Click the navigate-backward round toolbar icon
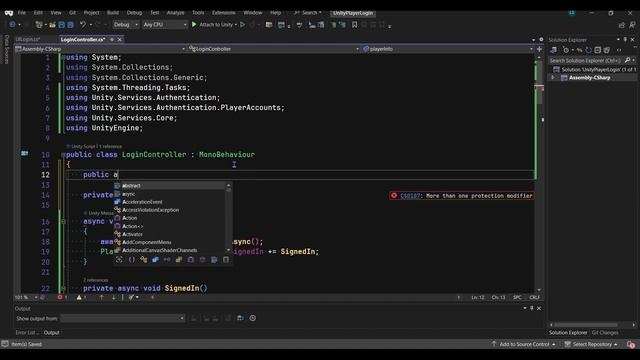 pyautogui.click(x=12, y=25)
